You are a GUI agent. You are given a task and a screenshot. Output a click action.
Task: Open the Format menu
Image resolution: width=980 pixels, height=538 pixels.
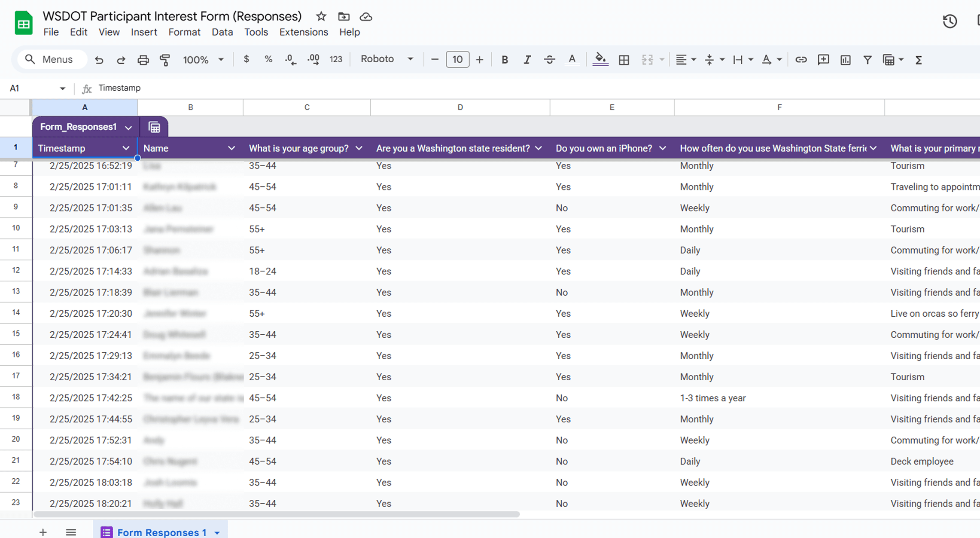184,32
